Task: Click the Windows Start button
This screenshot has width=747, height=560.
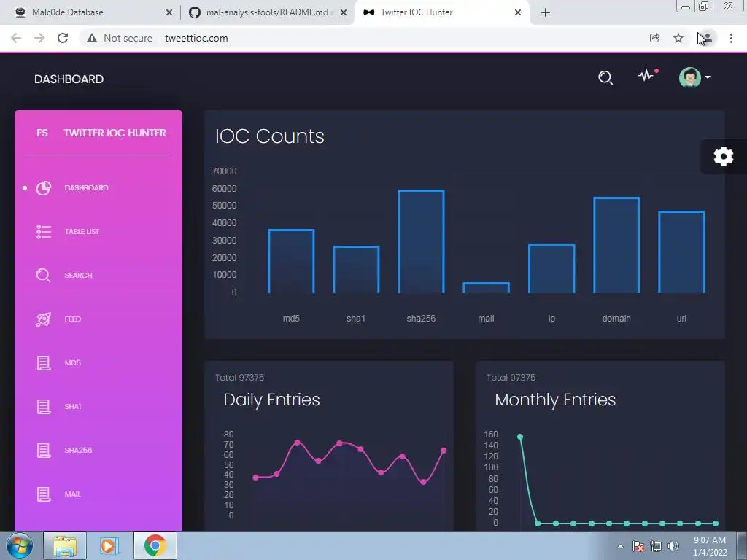Action: point(19,545)
